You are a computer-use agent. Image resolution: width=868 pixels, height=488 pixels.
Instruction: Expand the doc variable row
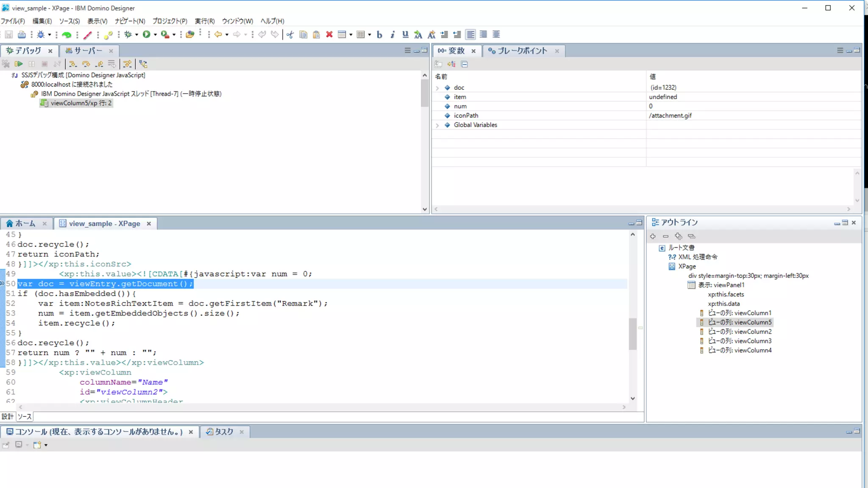pos(437,88)
